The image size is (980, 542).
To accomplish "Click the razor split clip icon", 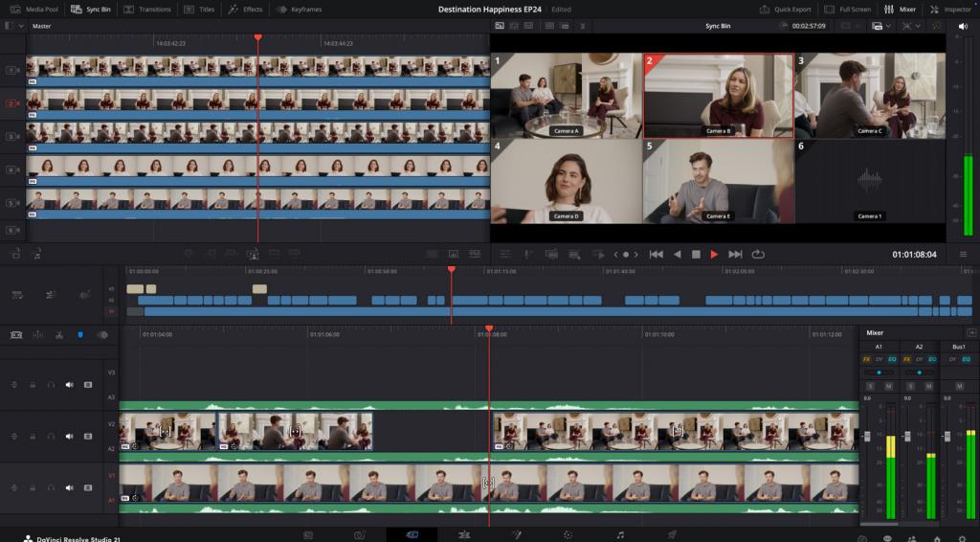I will (x=58, y=335).
